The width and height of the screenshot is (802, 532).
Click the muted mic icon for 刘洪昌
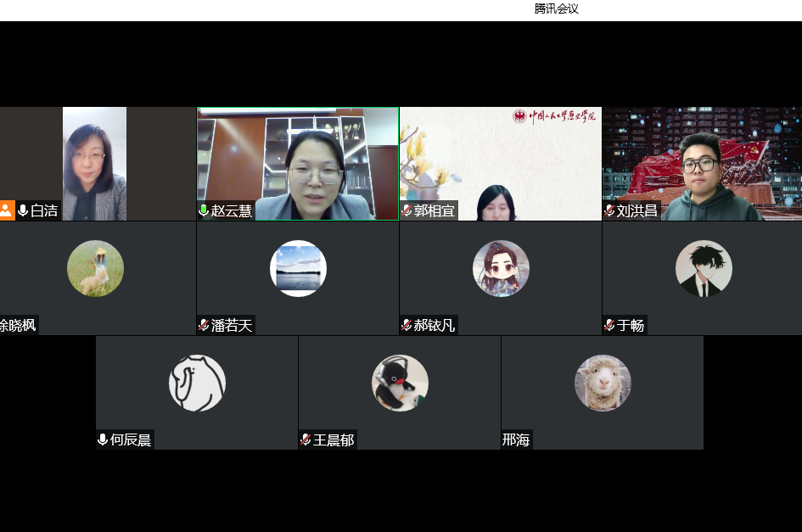(x=609, y=211)
